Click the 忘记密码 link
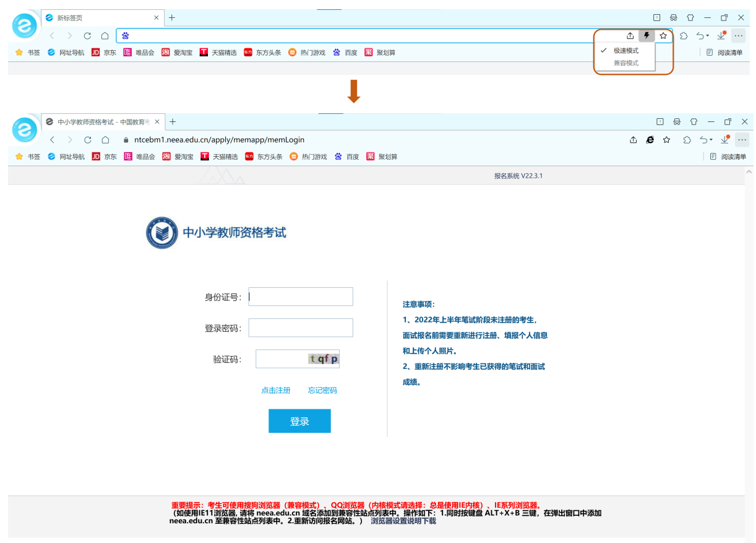 tap(322, 391)
